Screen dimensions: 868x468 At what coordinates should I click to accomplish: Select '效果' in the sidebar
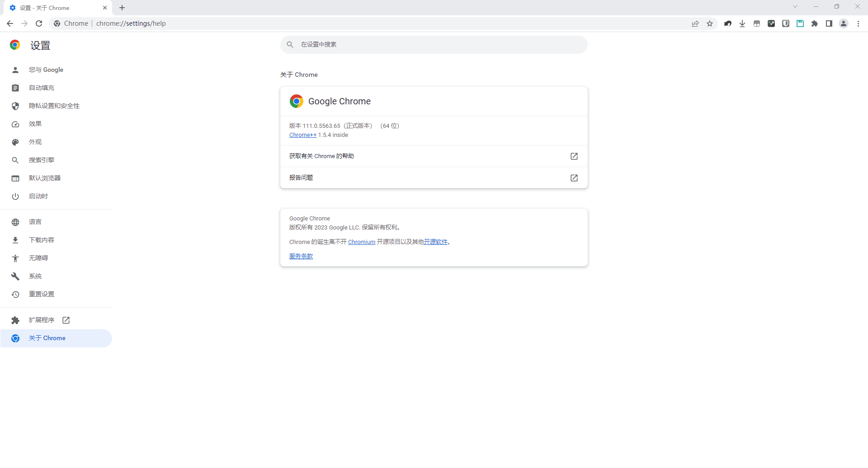57,124
